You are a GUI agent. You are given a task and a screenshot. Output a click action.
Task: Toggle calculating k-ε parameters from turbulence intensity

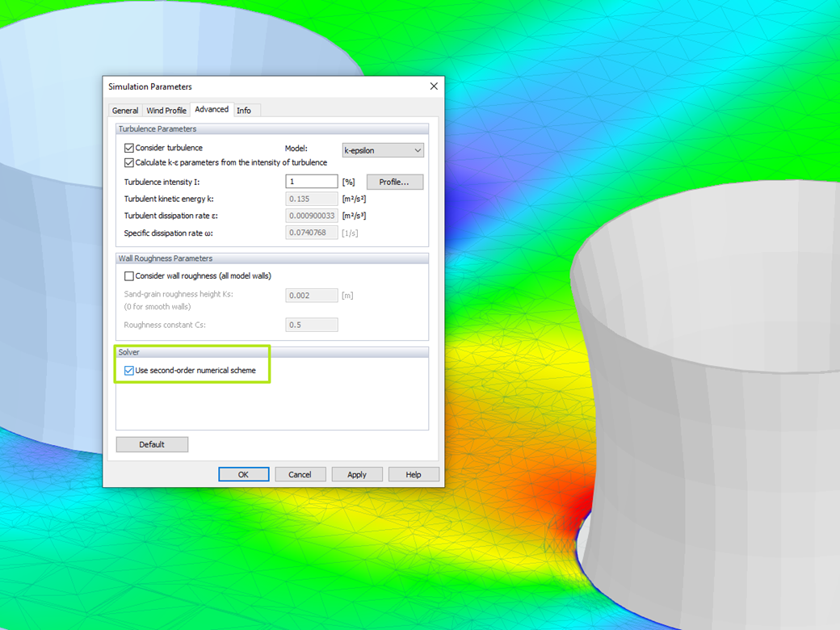(129, 162)
